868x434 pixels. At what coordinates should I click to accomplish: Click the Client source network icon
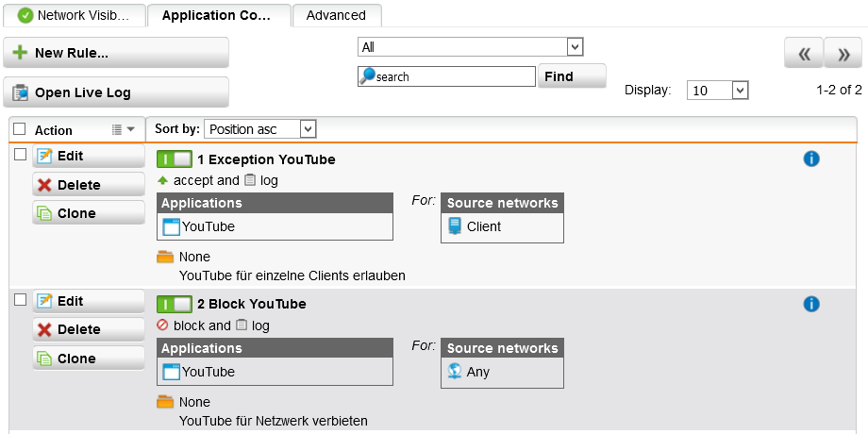455,226
